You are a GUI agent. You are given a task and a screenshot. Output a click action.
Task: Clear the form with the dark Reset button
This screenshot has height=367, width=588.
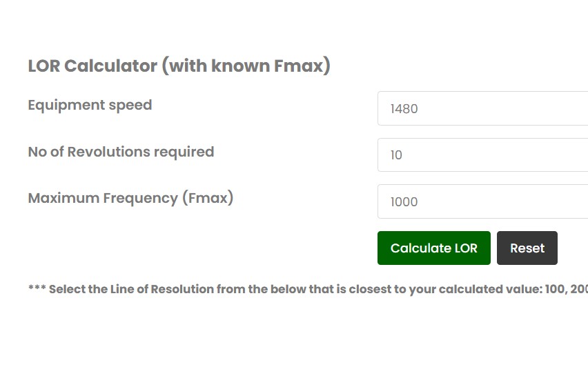pos(527,248)
